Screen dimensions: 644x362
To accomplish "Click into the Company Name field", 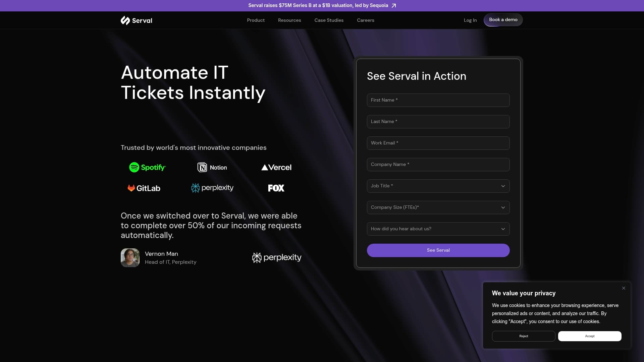I will [438, 165].
